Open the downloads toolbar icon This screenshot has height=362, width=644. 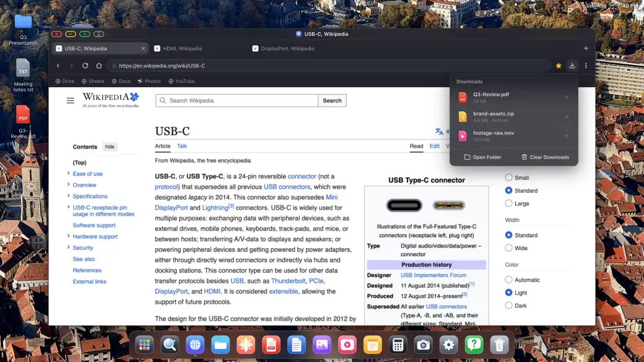(572, 66)
